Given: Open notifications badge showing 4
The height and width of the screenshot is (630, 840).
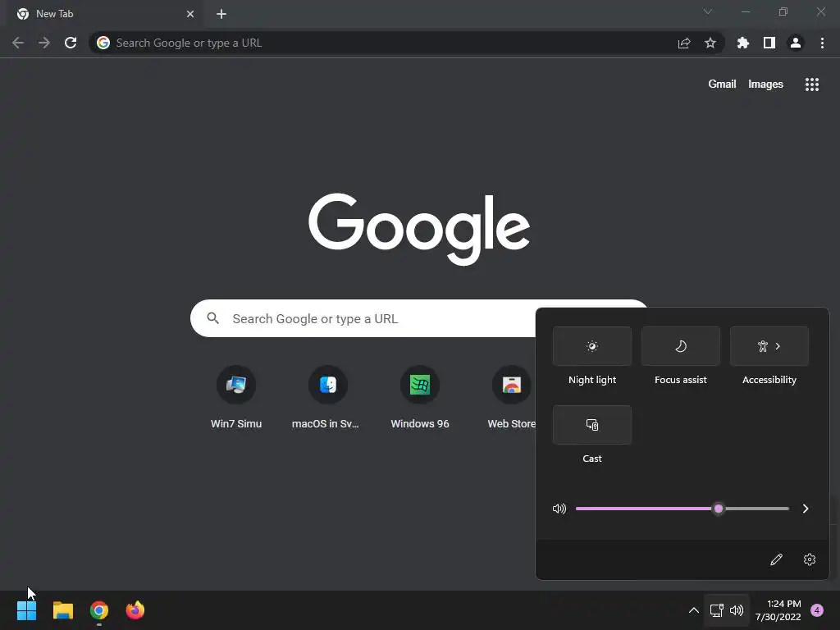Looking at the screenshot, I should 817,610.
